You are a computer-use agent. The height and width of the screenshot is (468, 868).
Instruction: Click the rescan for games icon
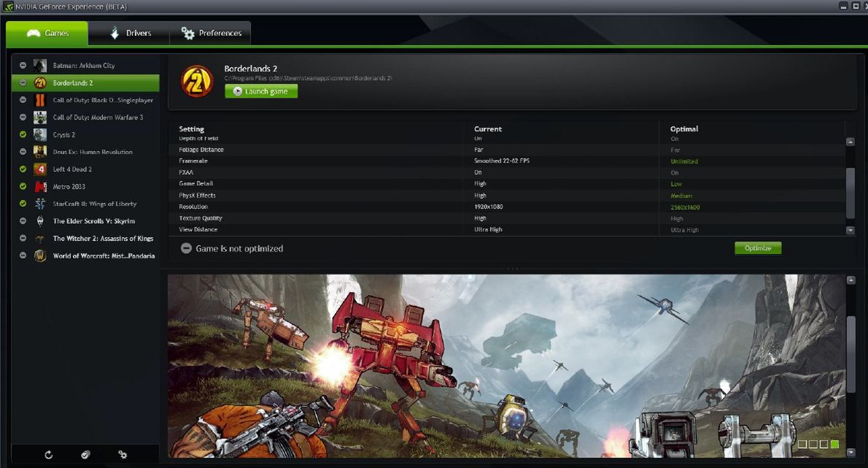coord(48,454)
